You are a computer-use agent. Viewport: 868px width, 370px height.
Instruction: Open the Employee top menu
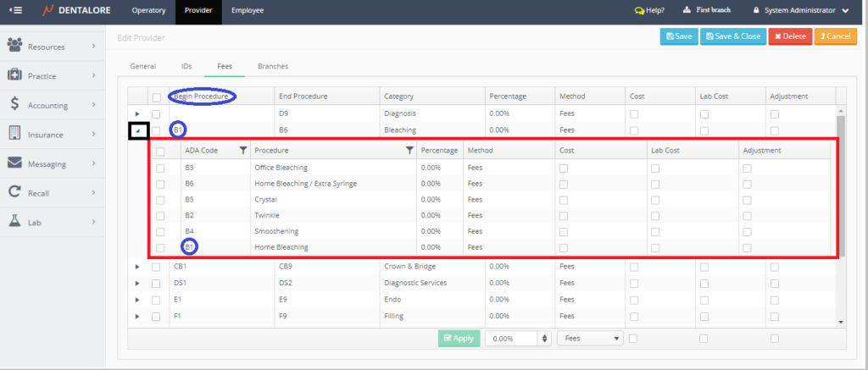[x=248, y=11]
